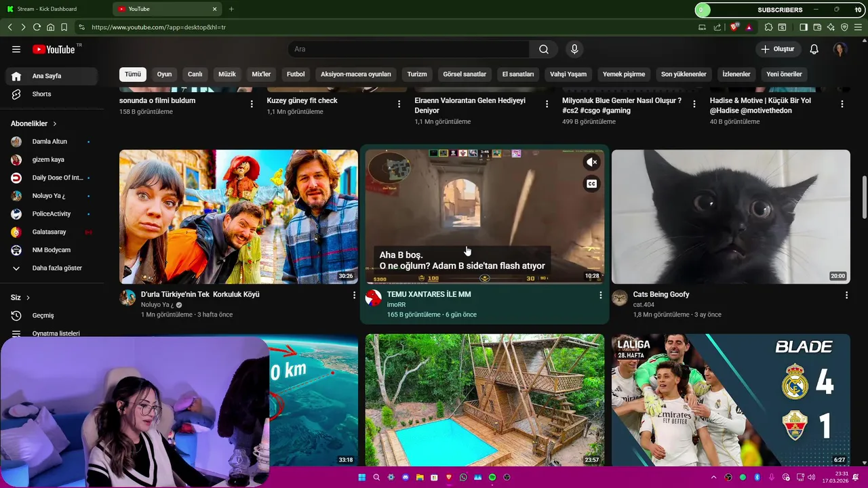Open the bamboo house pool thumbnail
This screenshot has width=868, height=488.
click(x=484, y=400)
